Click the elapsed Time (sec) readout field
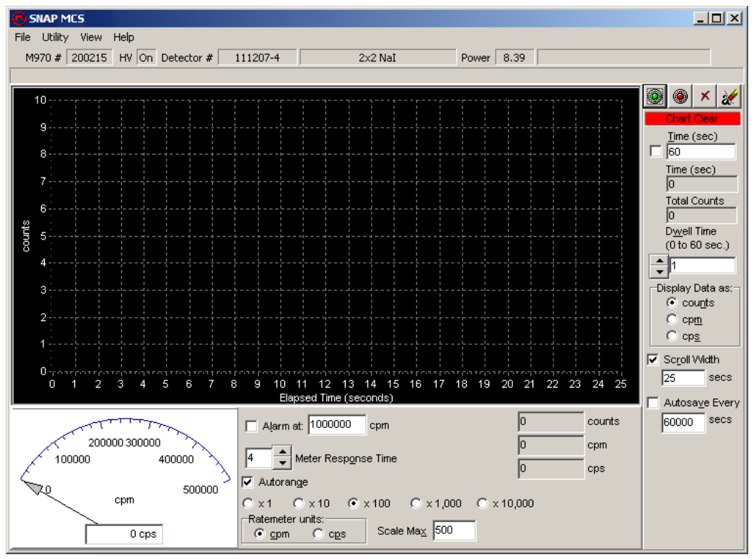This screenshot has height=560, width=754. pos(701,184)
